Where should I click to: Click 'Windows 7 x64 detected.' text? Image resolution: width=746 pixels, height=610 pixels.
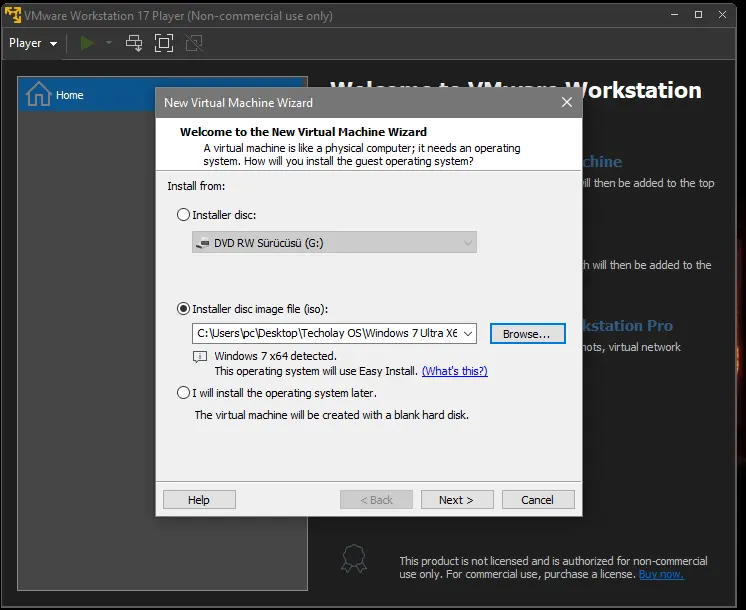275,356
